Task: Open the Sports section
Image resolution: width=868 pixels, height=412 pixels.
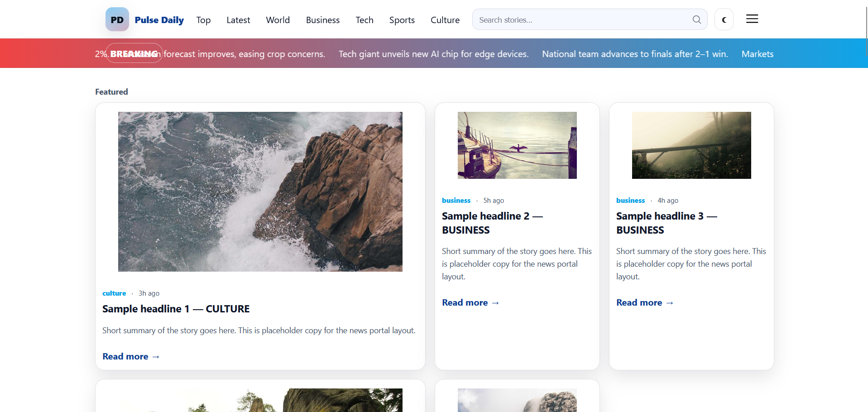Action: tap(402, 20)
